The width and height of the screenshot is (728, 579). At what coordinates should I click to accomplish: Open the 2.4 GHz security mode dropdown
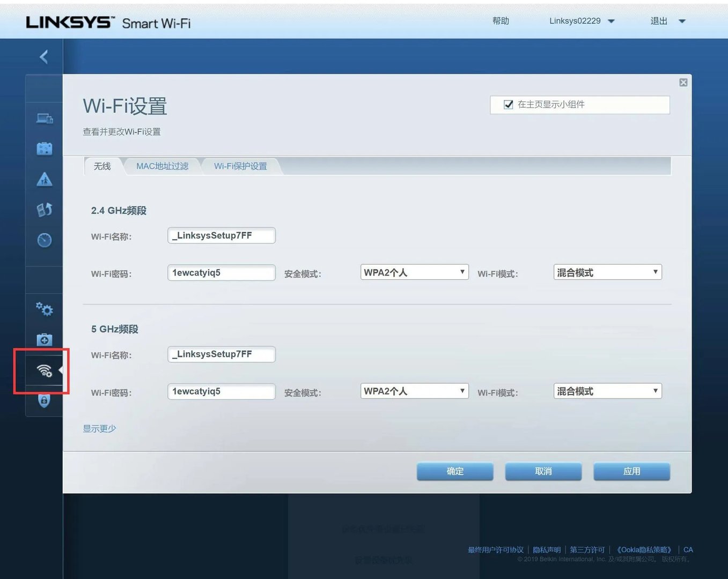tap(414, 272)
